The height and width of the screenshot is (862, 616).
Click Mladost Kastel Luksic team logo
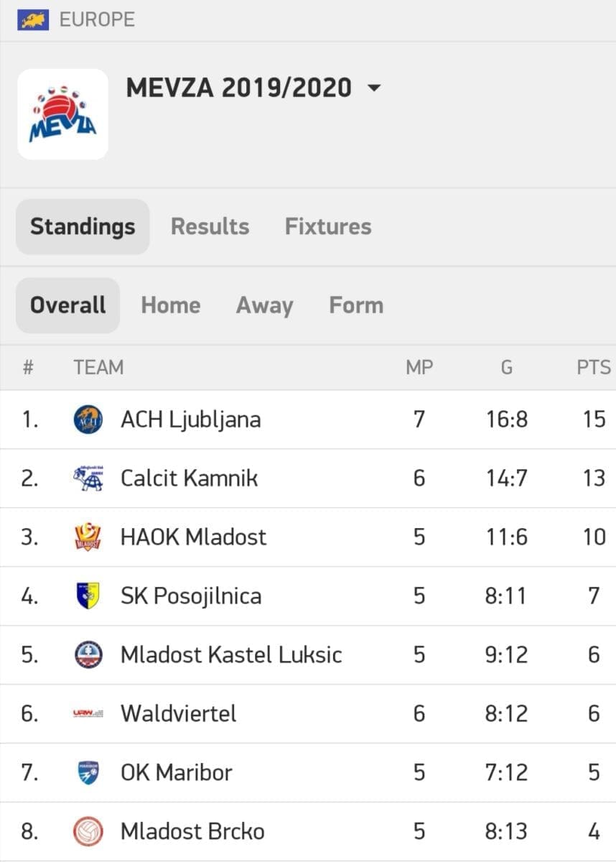[88, 655]
